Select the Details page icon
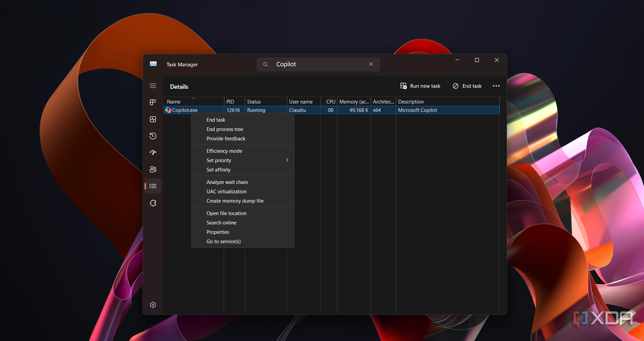The width and height of the screenshot is (644, 341). coord(153,186)
